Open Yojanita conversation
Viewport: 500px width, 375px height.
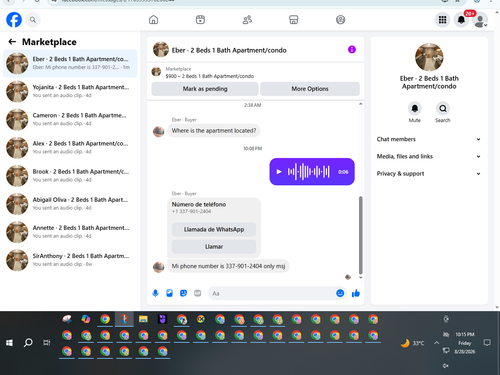[x=70, y=91]
